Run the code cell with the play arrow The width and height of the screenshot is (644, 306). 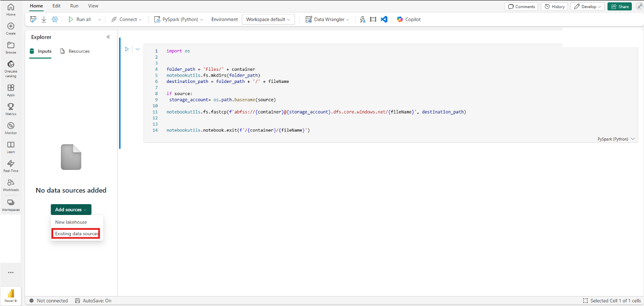(127, 49)
